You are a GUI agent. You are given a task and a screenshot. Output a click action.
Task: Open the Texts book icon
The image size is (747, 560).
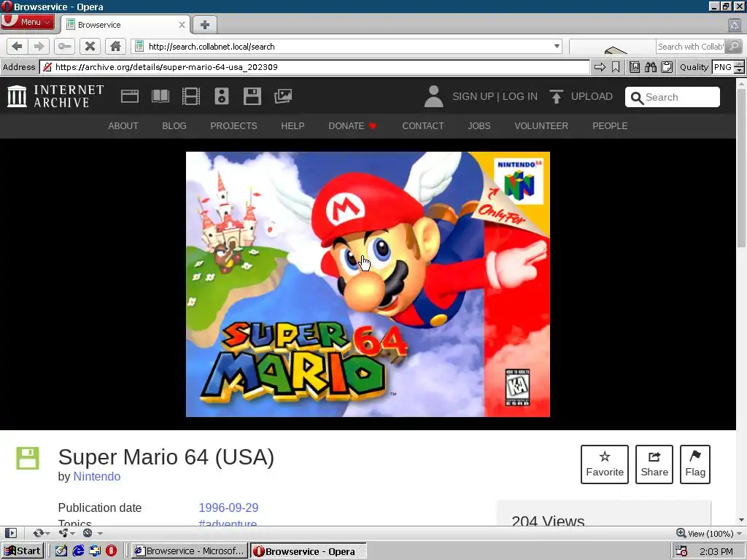coord(160,96)
